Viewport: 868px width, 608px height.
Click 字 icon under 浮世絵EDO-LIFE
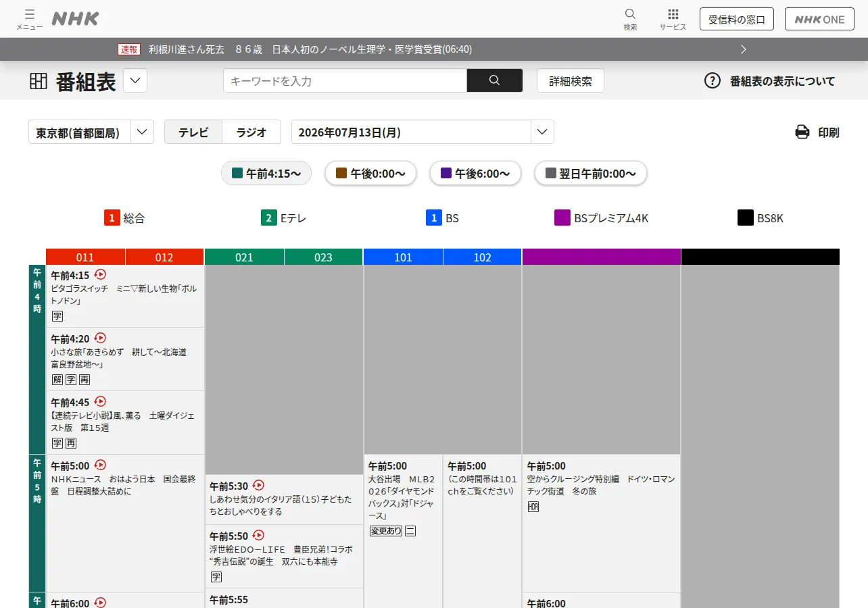click(x=216, y=577)
